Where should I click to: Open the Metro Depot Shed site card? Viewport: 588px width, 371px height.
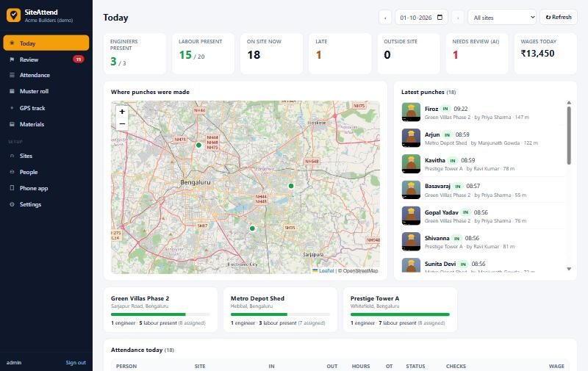pos(280,309)
